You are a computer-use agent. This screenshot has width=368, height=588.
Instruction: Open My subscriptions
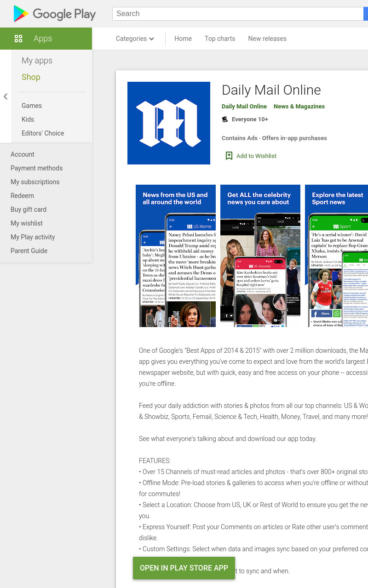point(35,182)
